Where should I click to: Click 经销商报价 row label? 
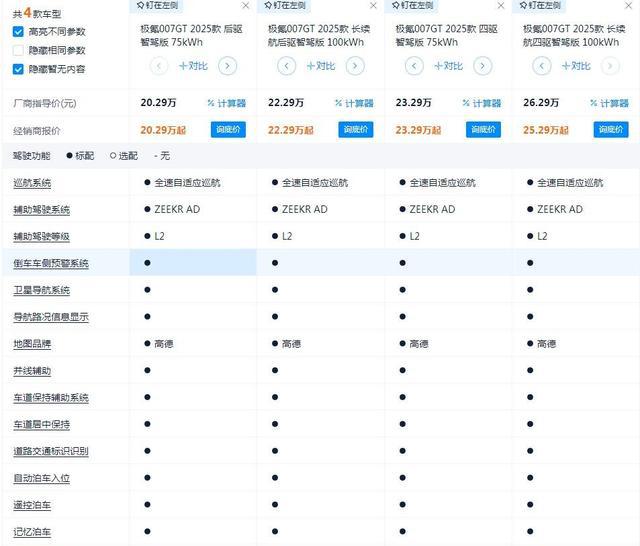pyautogui.click(x=37, y=131)
